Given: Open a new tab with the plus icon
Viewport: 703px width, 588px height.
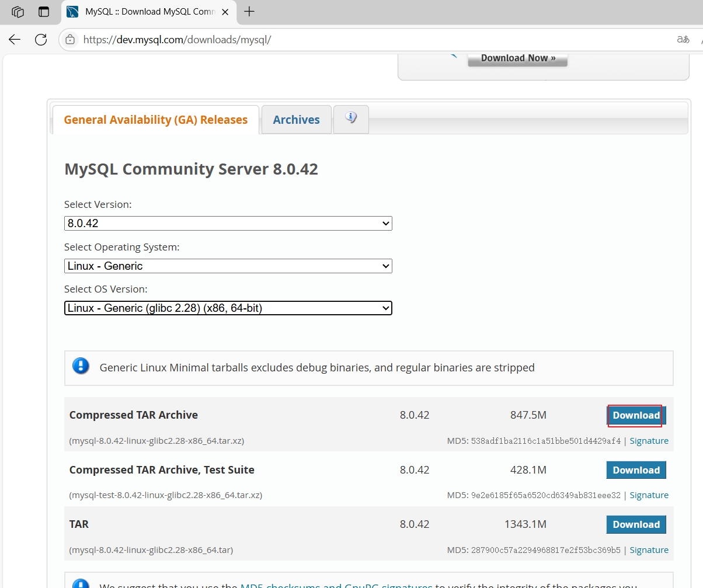Looking at the screenshot, I should point(249,12).
